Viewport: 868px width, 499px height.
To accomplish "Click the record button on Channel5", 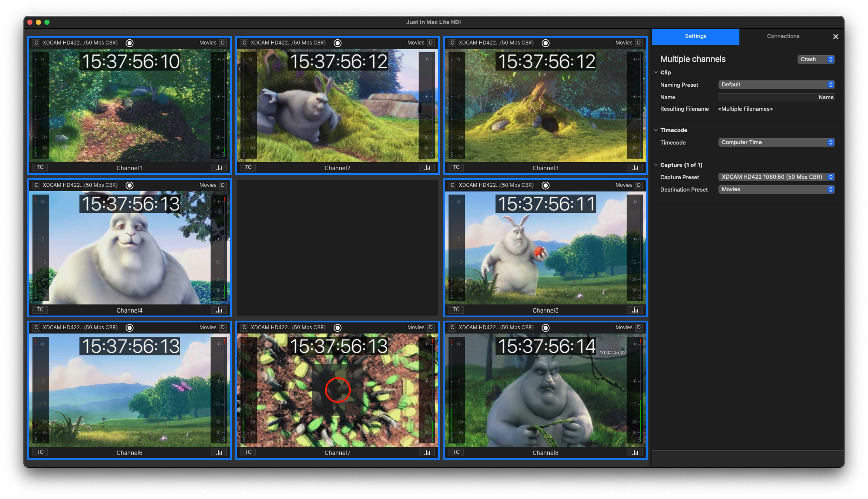I will pos(545,185).
